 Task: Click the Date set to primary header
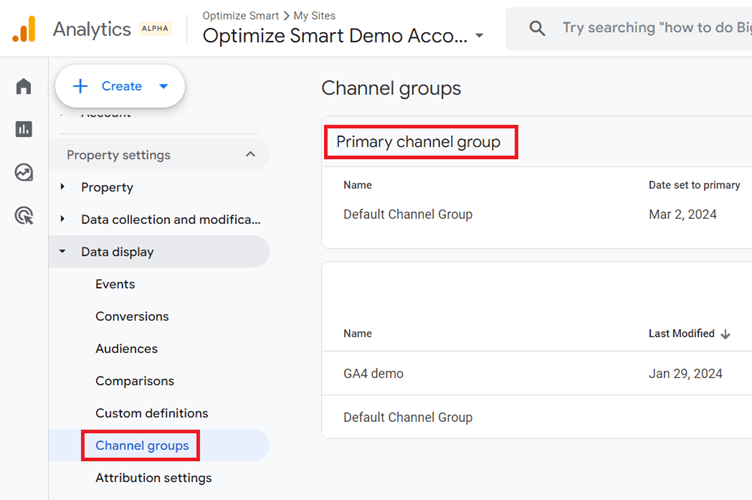coord(694,185)
